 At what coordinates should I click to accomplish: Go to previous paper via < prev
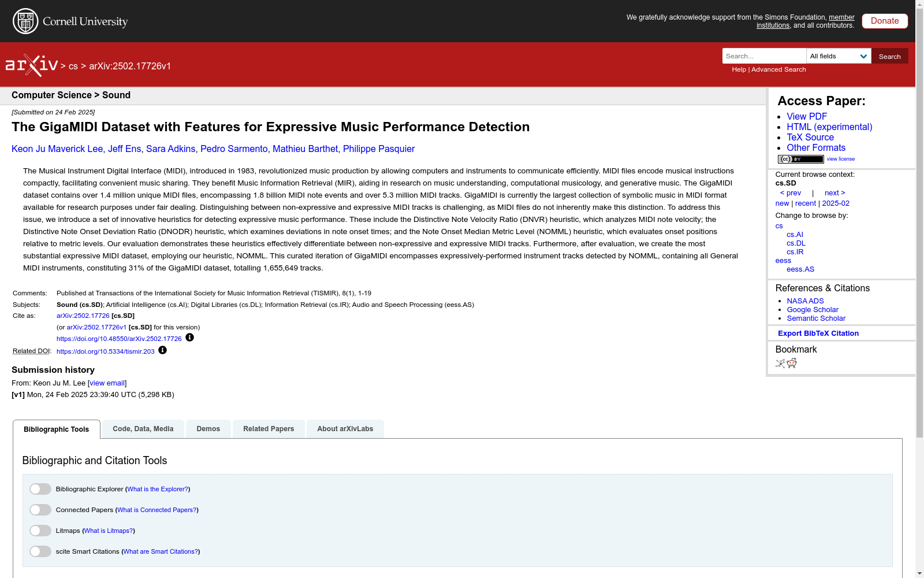point(791,193)
